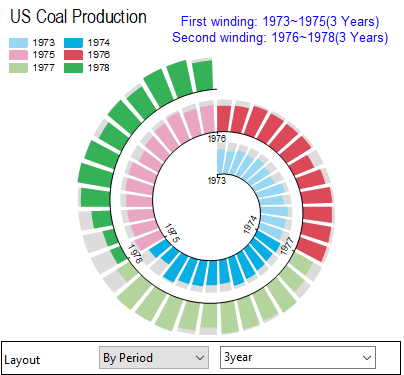404x375 pixels.
Task: Open the 3year period dropdown
Action: [298, 357]
